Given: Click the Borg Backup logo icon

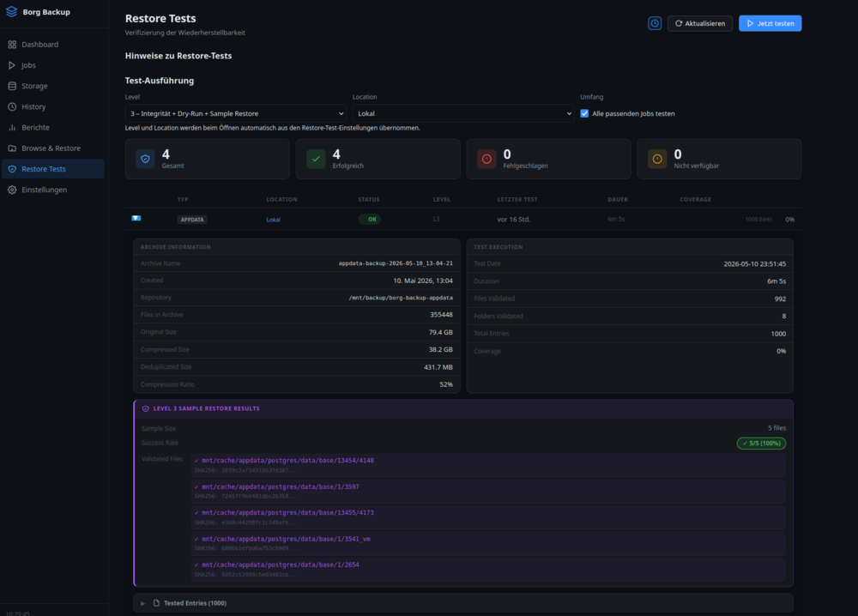Looking at the screenshot, I should 11,12.
